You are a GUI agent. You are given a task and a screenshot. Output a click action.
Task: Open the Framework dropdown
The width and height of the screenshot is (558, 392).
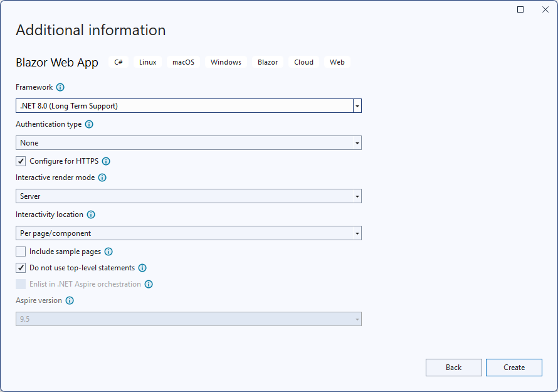pyautogui.click(x=357, y=105)
